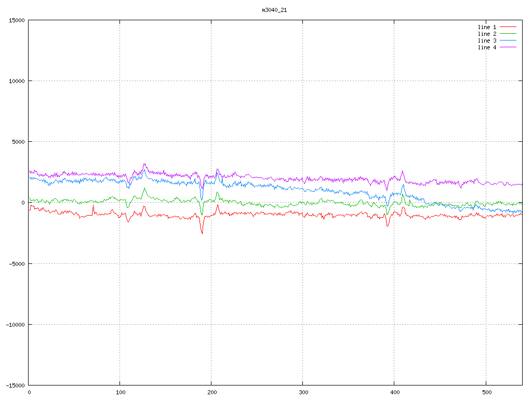The width and height of the screenshot is (532, 399).
Task: Click the y-axis label 10000
Action: click(x=17, y=81)
